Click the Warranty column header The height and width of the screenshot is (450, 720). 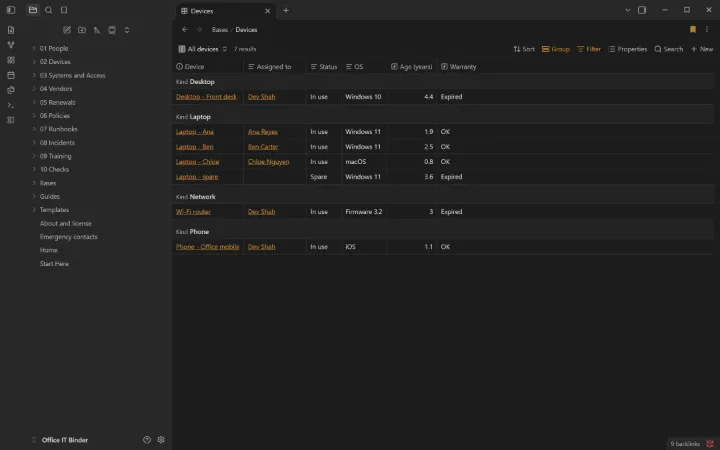coord(458,67)
